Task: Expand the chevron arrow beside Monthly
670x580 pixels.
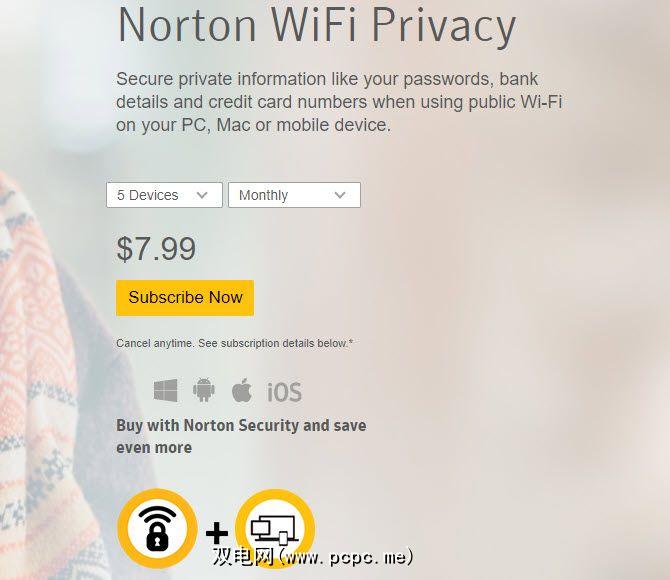Action: (x=340, y=195)
